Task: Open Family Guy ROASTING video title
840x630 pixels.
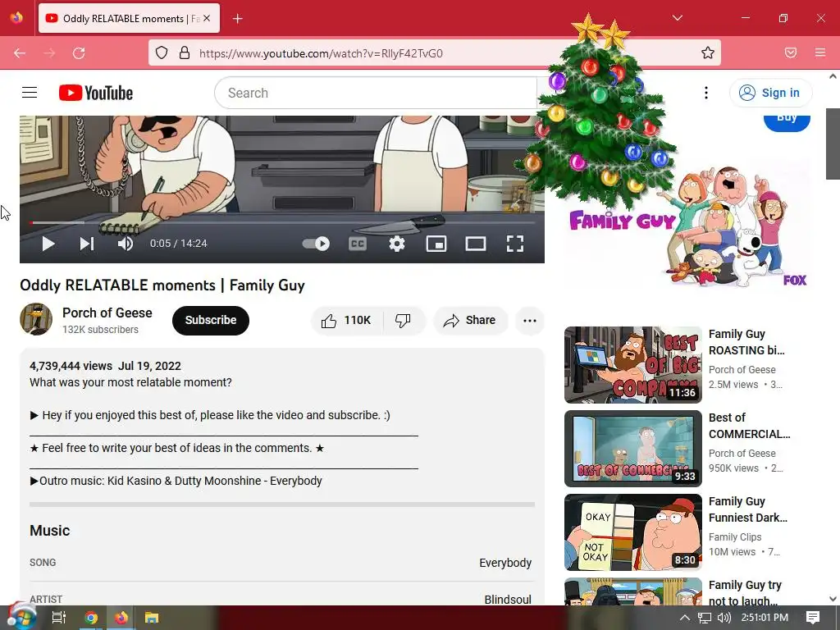Action: pos(746,342)
